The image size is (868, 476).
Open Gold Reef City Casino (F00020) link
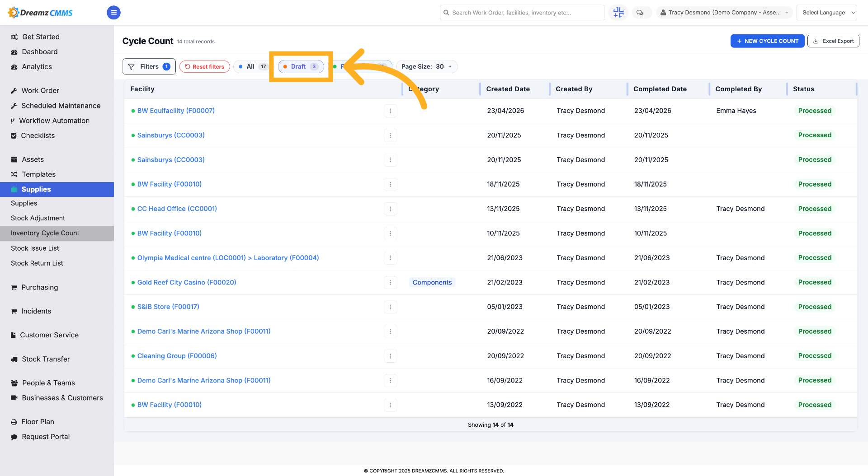(x=187, y=282)
